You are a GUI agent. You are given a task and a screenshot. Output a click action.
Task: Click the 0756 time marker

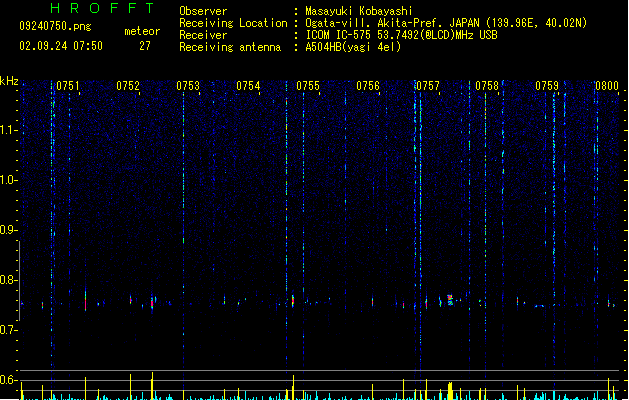(x=368, y=86)
